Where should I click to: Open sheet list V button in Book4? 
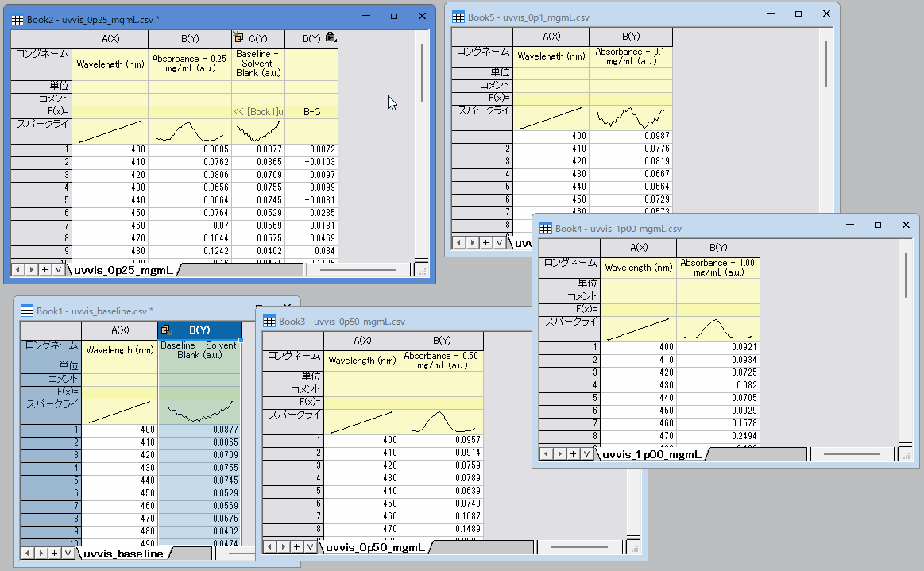tap(586, 453)
